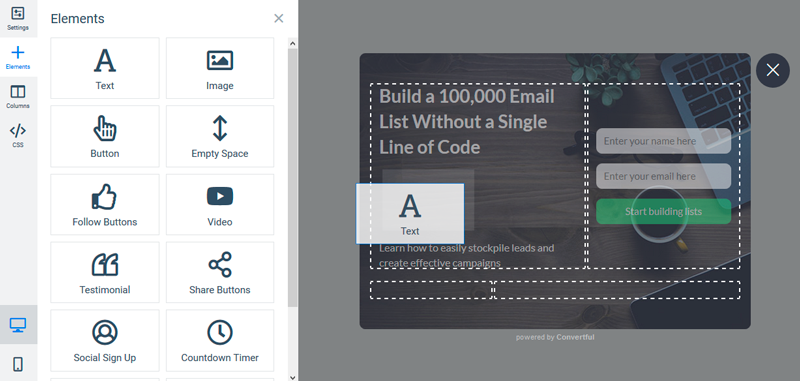800x381 pixels.
Task: Click the scrollbar down arrow
Action: point(292,377)
